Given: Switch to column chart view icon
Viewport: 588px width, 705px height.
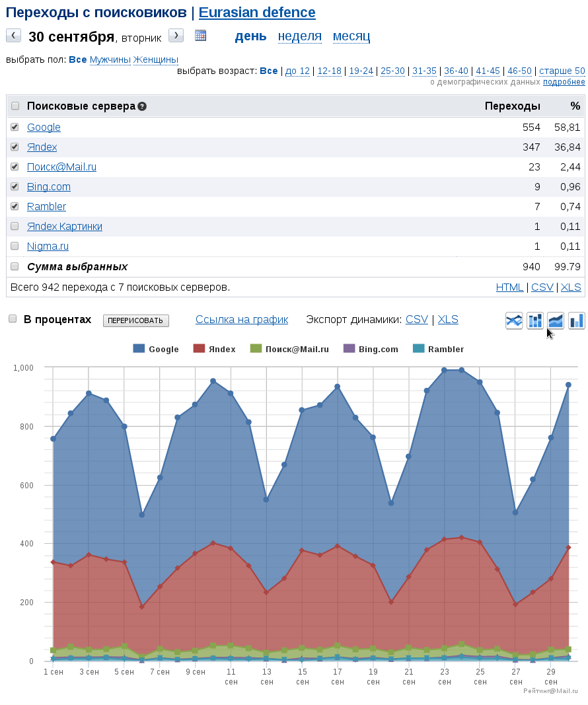Looking at the screenshot, I should coord(577,320).
